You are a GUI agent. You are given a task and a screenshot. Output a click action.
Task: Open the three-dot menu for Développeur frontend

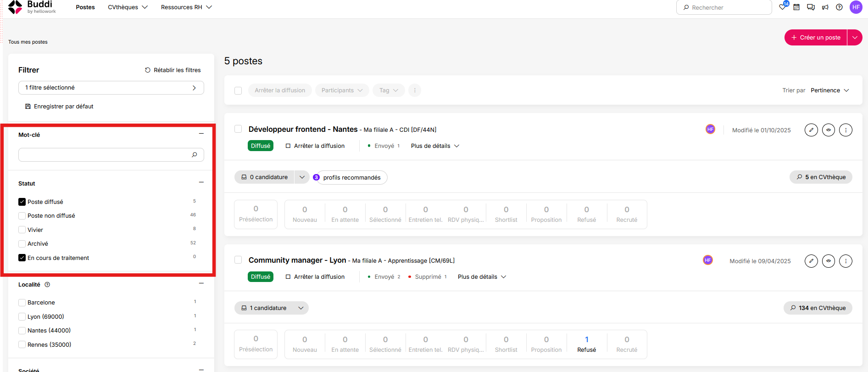pos(846,130)
